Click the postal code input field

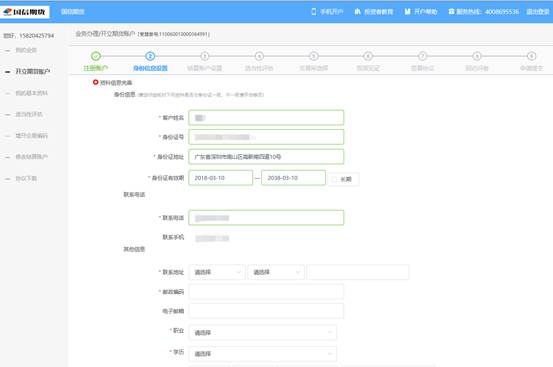(266, 292)
